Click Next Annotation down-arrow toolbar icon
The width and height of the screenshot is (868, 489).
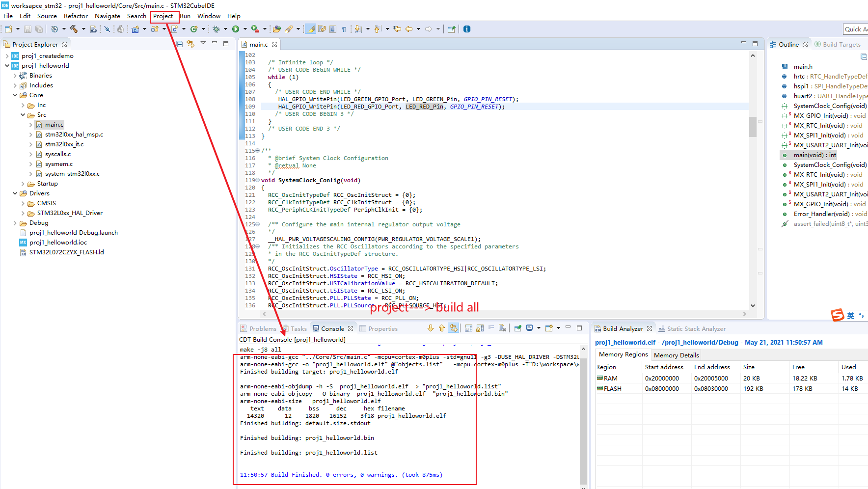coord(358,29)
